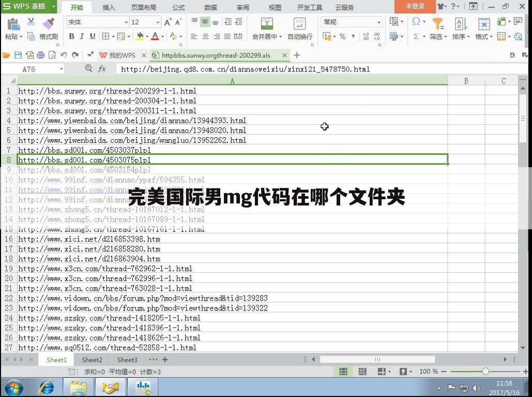Switch to Page Break Preview view
Screen dimensions: 532x397
pyautogui.click(x=362, y=372)
